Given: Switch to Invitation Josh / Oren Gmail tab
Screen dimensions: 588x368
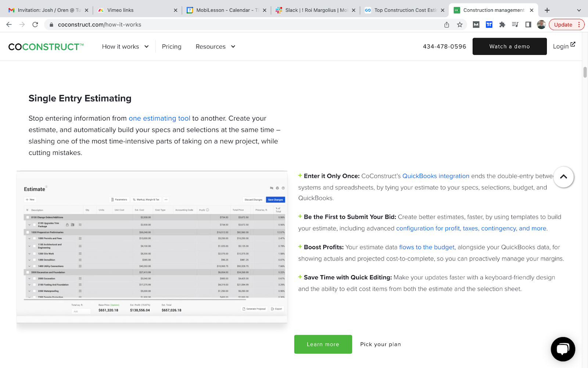Looking at the screenshot, I should click(48, 10).
